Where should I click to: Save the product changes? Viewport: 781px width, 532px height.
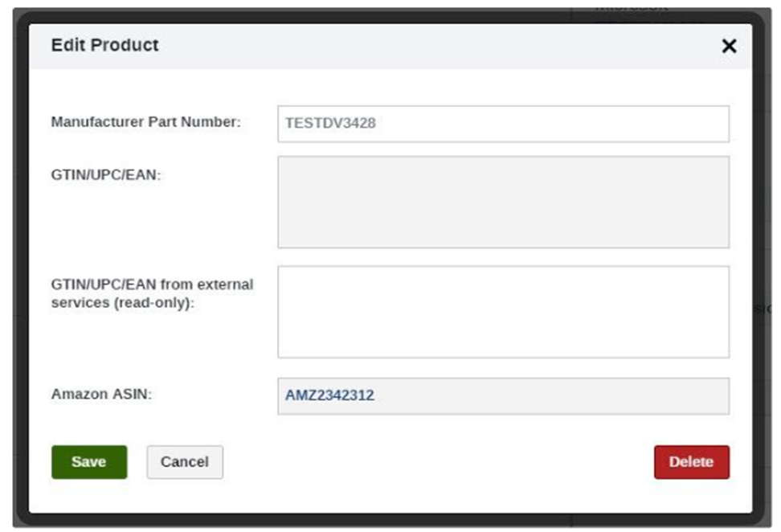point(89,462)
